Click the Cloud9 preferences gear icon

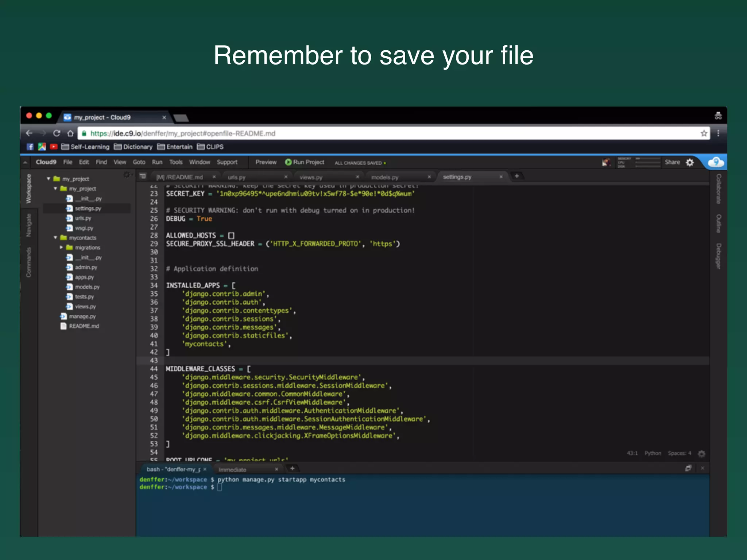pyautogui.click(x=690, y=162)
